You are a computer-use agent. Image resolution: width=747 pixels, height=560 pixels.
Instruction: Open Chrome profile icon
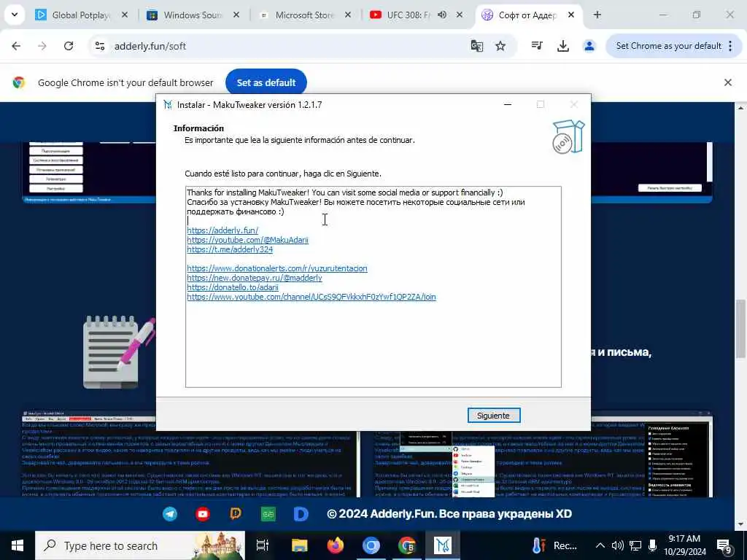pyautogui.click(x=589, y=46)
